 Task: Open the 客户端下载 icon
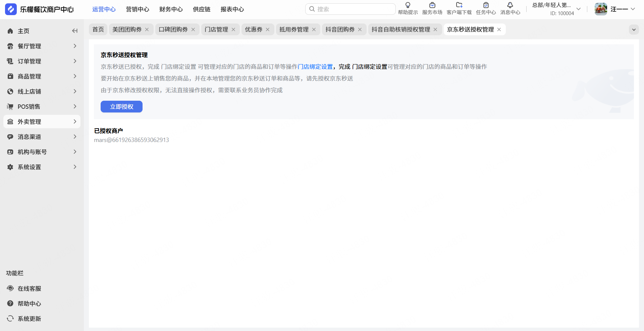(x=459, y=5)
